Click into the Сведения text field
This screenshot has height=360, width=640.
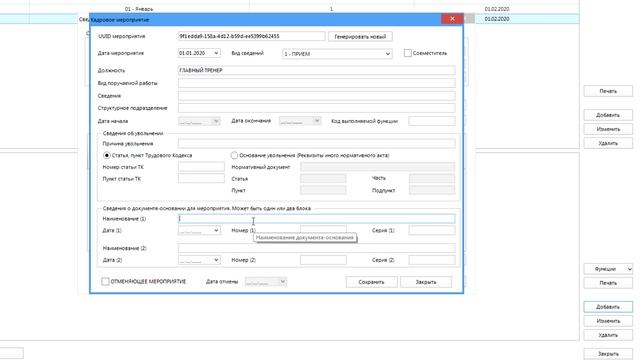[316, 96]
